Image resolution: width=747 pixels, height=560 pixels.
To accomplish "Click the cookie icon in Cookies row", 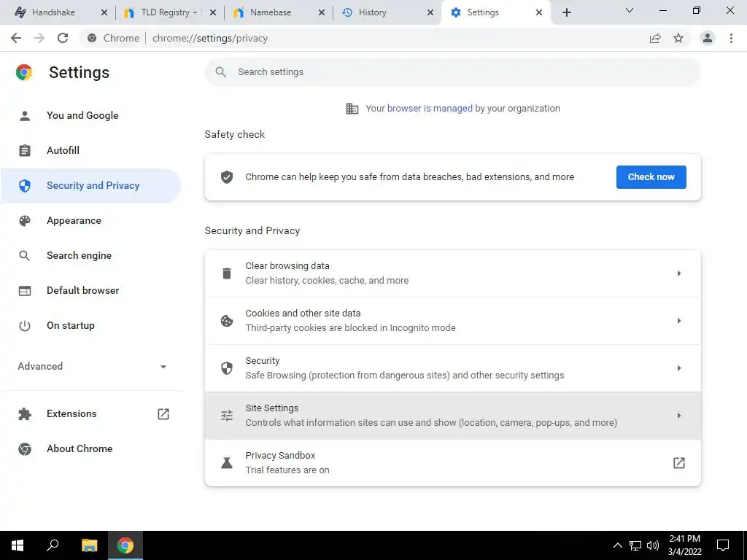I will (227, 321).
